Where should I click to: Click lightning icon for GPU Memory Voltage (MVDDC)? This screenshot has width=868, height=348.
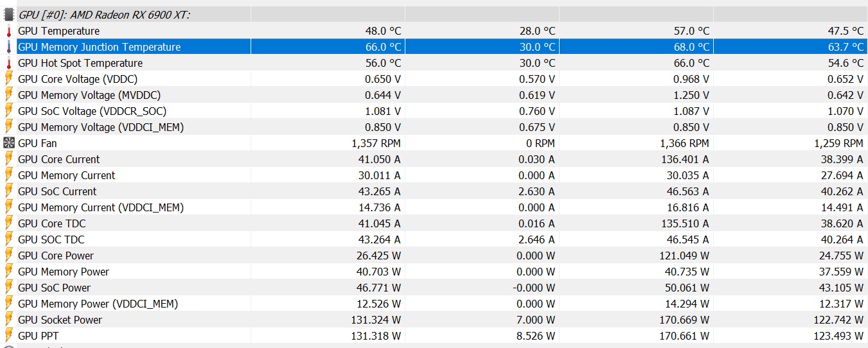pos(9,95)
